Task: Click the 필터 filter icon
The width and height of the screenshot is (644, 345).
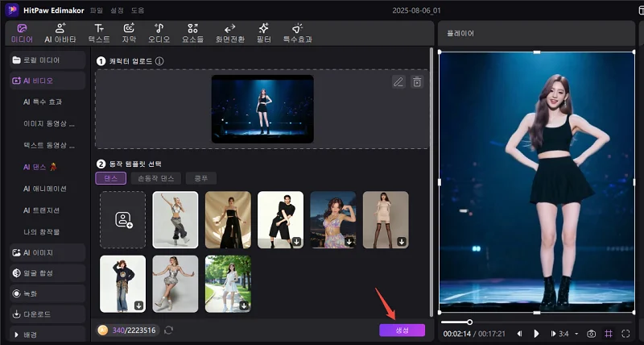Action: pyautogui.click(x=264, y=32)
